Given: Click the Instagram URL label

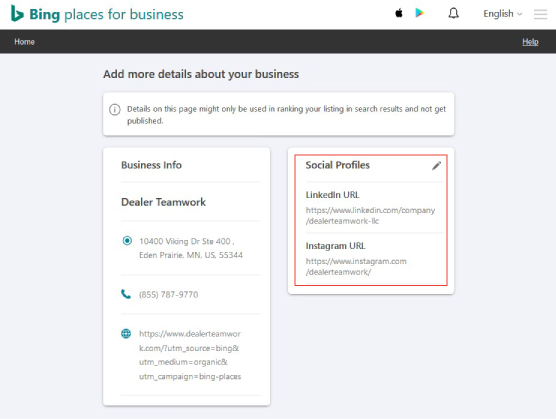Looking at the screenshot, I should coord(335,246).
